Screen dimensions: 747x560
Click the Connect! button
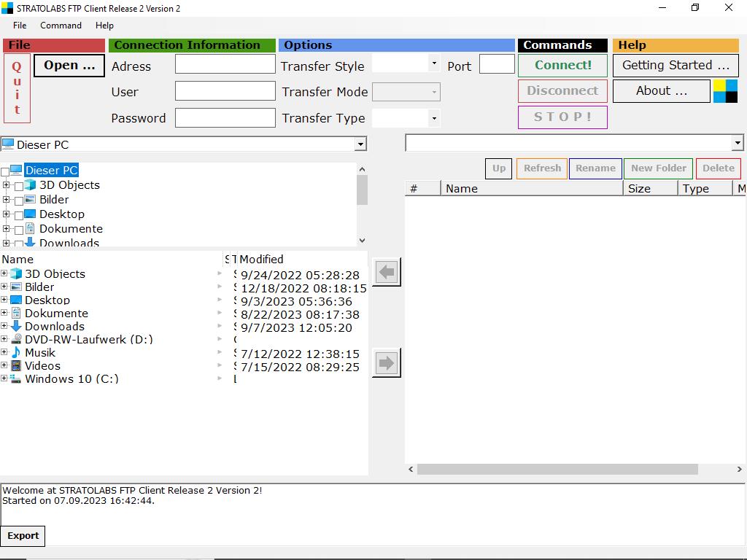point(562,65)
